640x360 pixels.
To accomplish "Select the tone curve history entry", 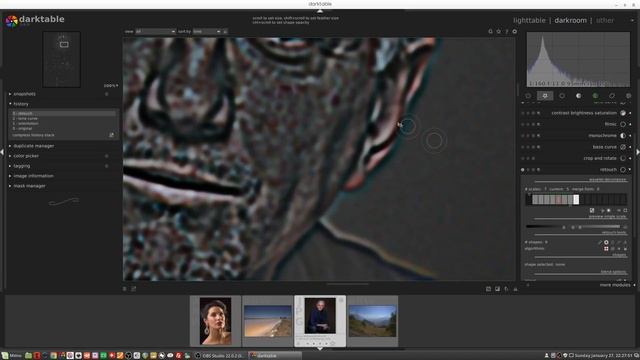I will click(63, 118).
